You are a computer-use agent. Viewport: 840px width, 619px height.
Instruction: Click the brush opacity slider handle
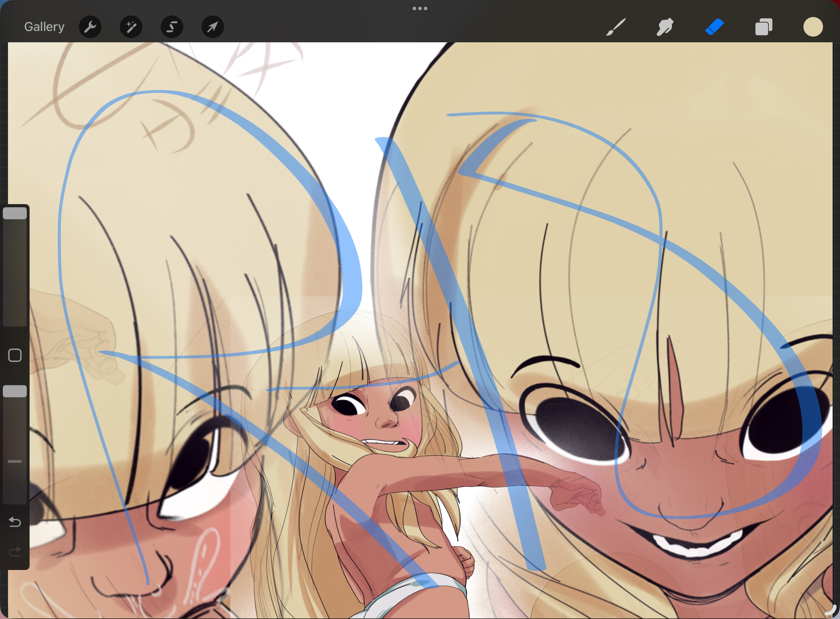[x=15, y=391]
